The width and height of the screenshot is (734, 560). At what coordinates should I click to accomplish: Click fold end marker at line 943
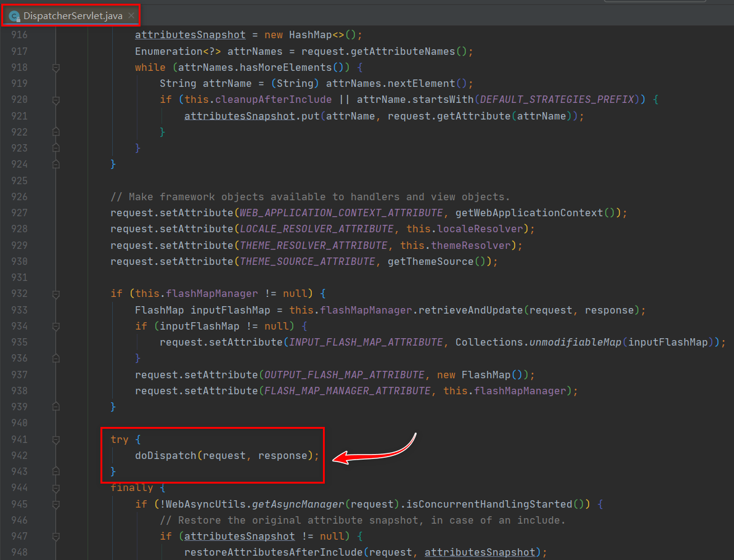(x=55, y=471)
